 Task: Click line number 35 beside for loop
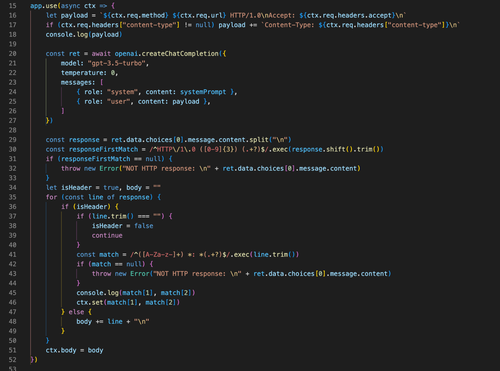(x=12, y=197)
